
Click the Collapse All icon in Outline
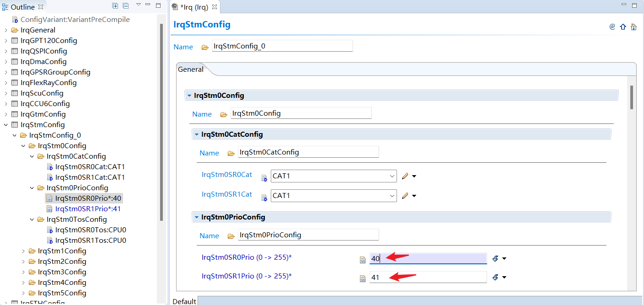point(125,6)
